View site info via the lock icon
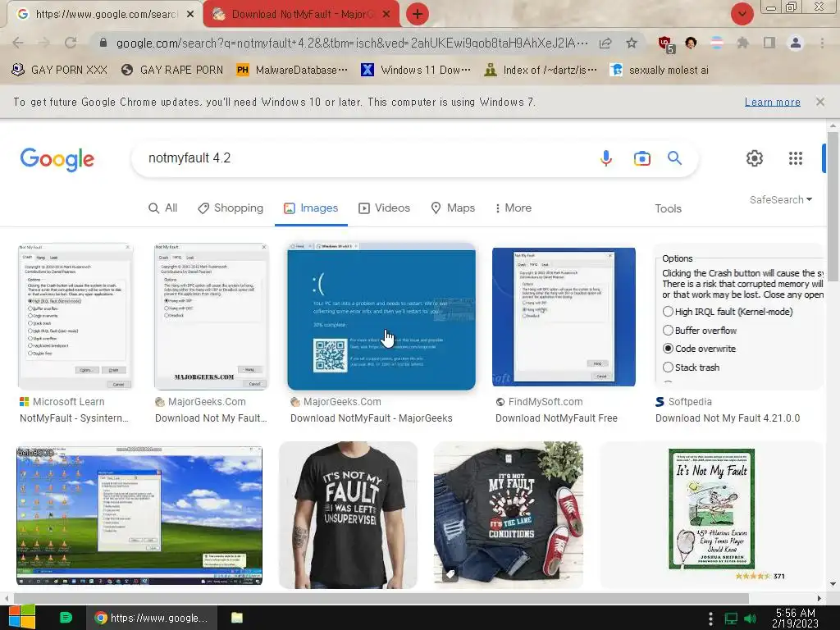The image size is (840, 630). click(103, 43)
